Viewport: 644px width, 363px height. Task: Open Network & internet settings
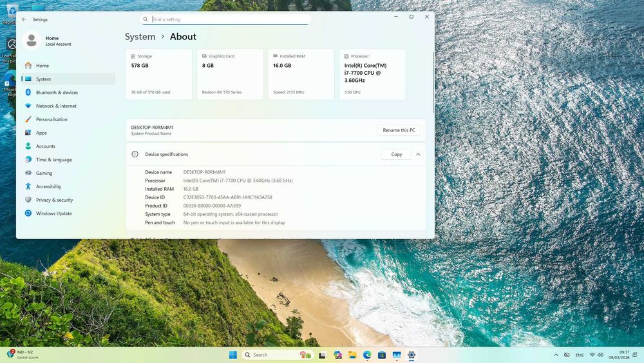point(68,106)
